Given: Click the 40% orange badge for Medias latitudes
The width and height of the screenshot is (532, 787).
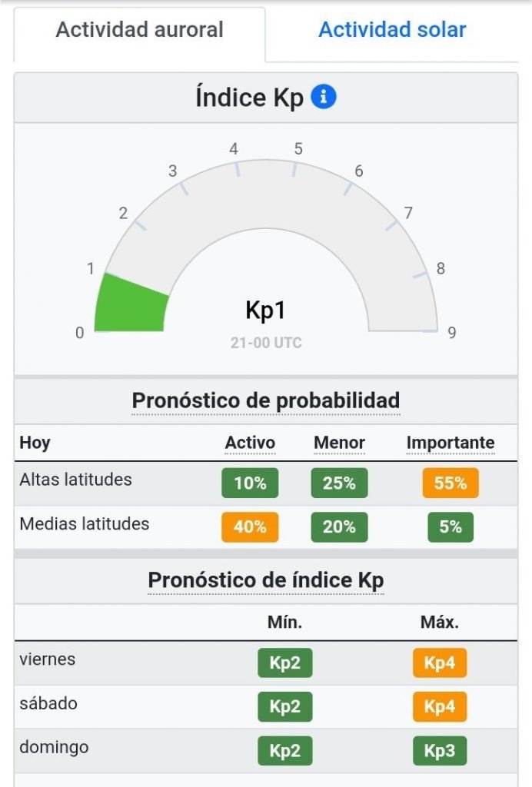Looking at the screenshot, I should 250,527.
